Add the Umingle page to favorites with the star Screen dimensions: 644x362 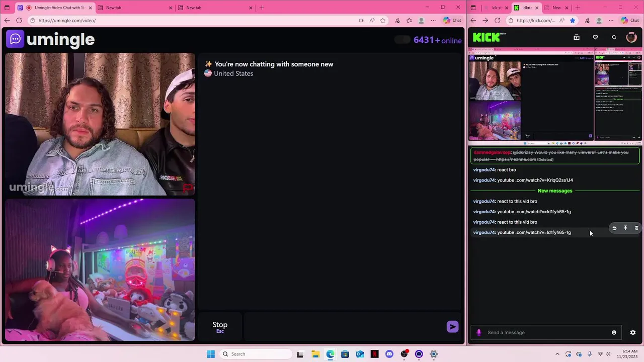383,21
